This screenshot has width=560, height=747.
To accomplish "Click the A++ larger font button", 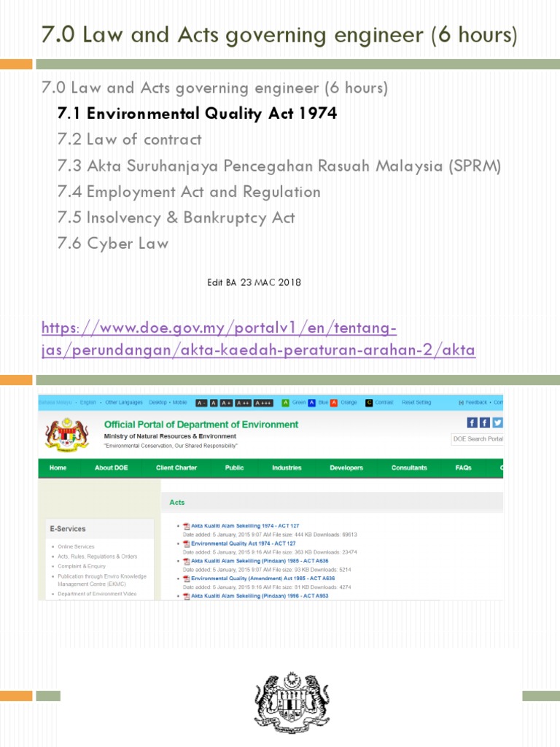I will click(243, 403).
